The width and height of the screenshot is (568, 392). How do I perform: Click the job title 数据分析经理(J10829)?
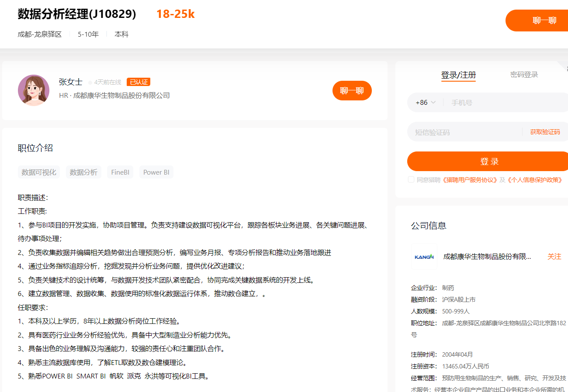[77, 14]
